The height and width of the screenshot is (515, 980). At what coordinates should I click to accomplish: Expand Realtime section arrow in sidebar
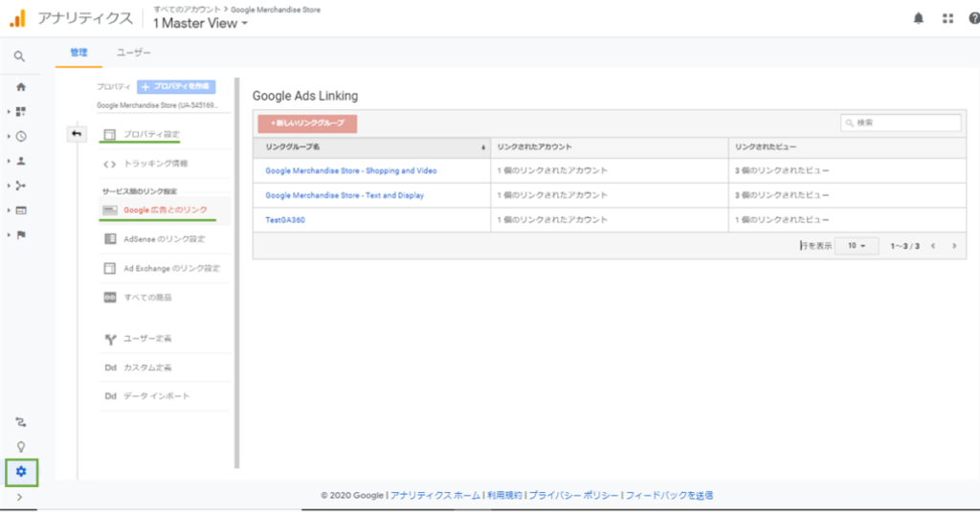(x=9, y=136)
